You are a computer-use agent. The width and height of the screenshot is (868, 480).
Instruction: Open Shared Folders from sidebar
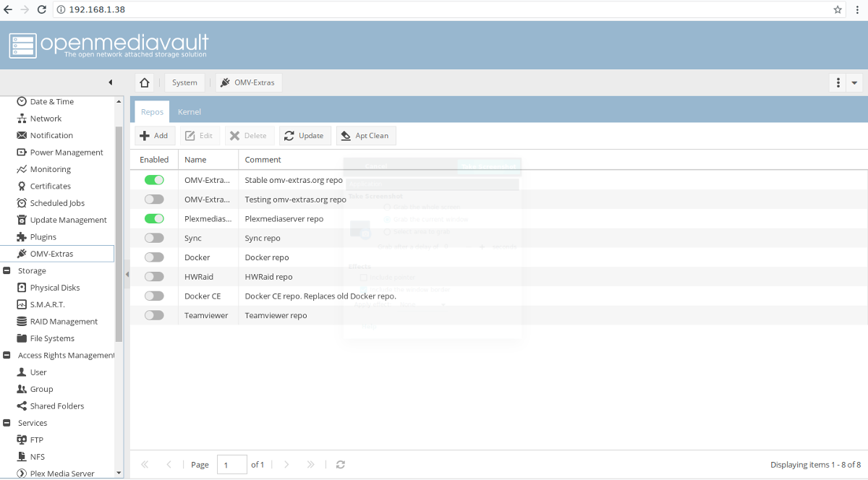point(56,406)
